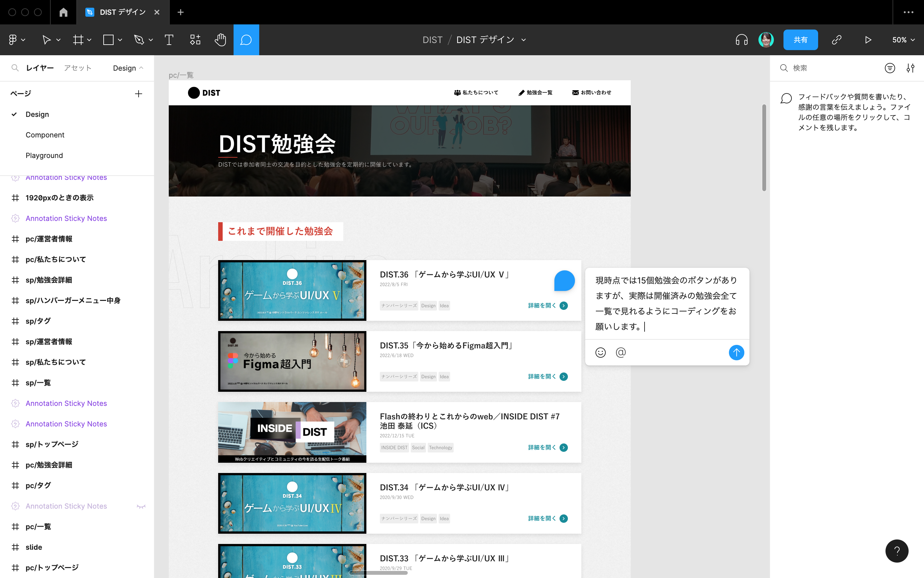The height and width of the screenshot is (578, 924).
Task: Open the Resources components tool
Action: tap(195, 39)
